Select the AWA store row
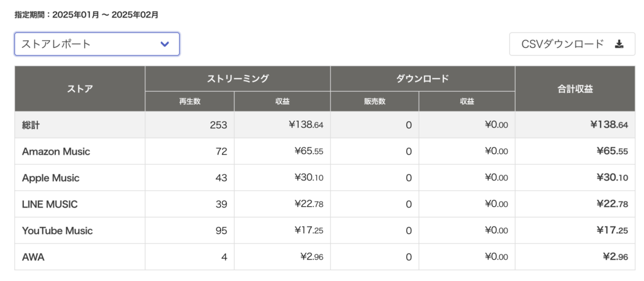This screenshot has height=281, width=644. coord(325,257)
